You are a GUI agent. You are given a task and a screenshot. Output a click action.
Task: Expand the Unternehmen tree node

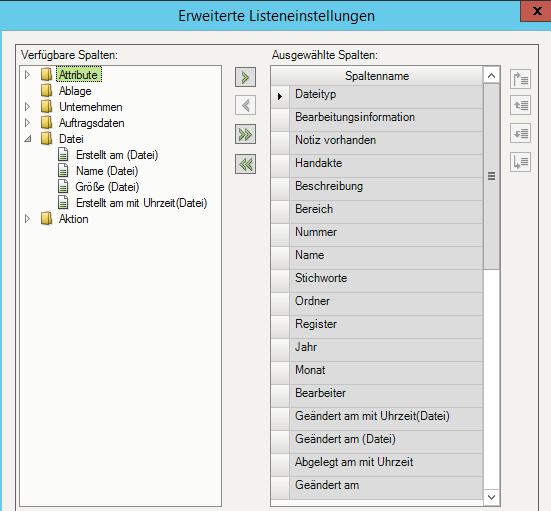click(x=27, y=106)
